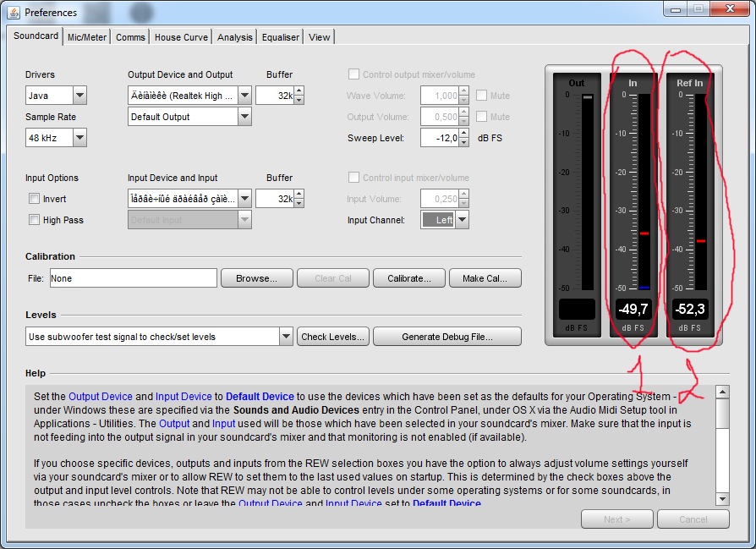Click the In meter -49,7 readout

pyautogui.click(x=633, y=309)
